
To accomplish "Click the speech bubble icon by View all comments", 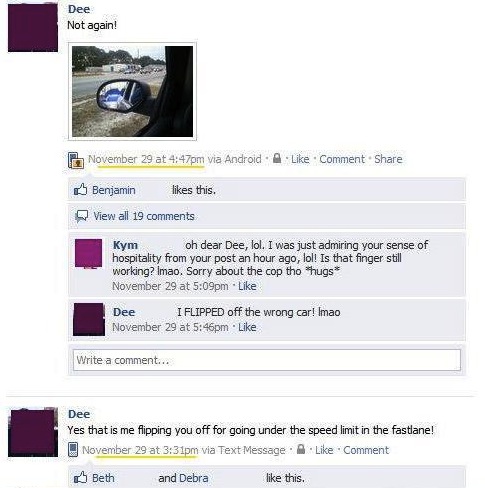I will coord(81,216).
